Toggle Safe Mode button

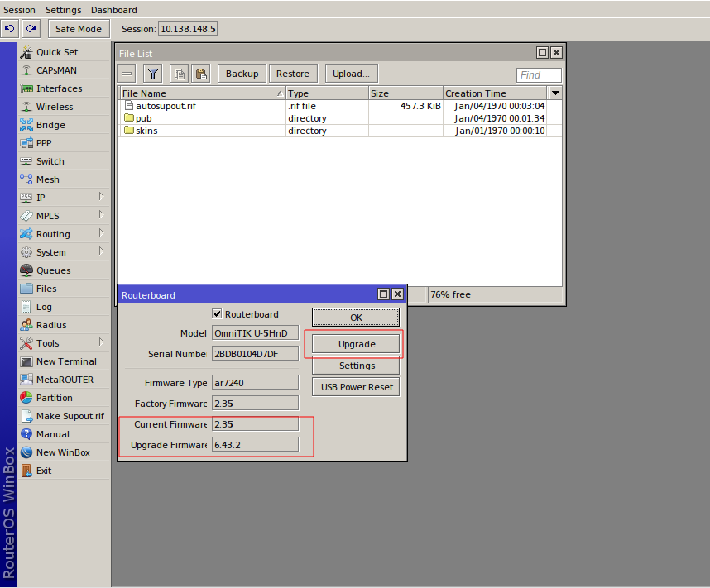point(79,29)
